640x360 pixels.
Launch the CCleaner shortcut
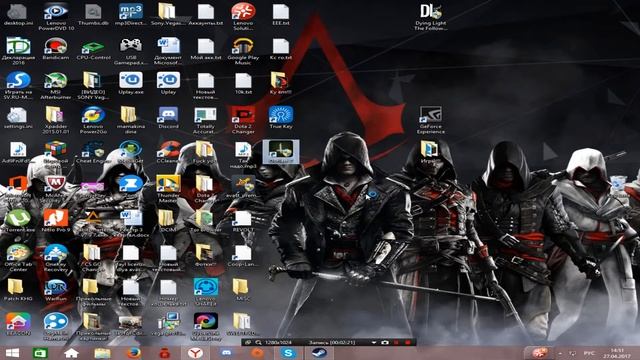click(168, 150)
